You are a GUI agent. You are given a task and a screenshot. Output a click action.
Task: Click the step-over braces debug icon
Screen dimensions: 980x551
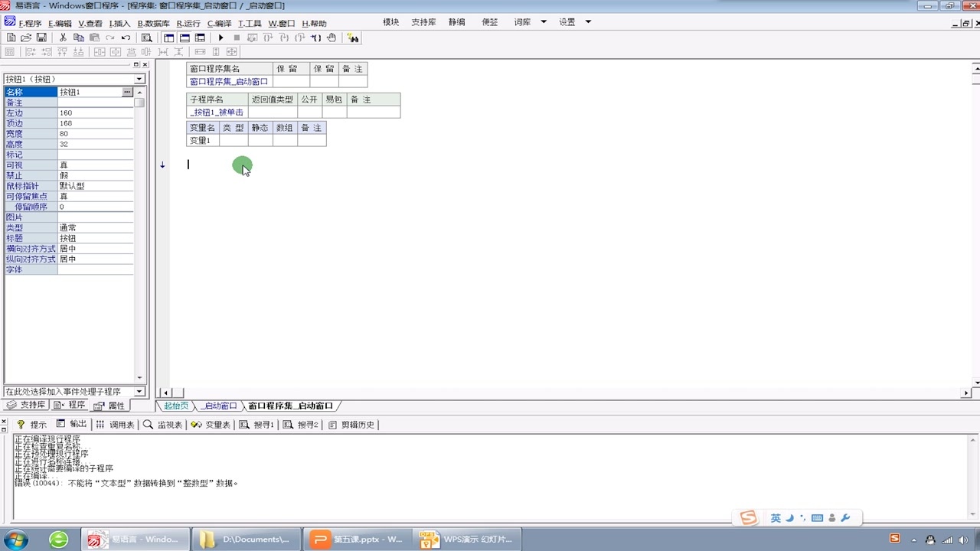point(268,37)
